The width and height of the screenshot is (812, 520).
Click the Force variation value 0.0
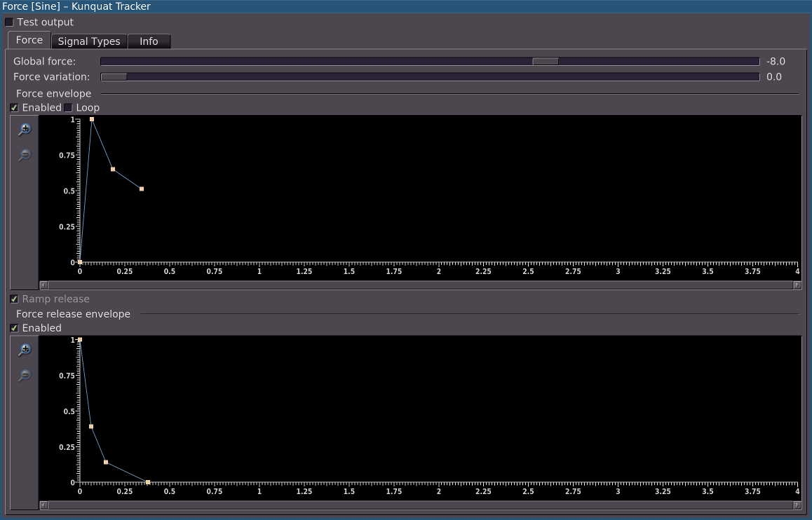tap(774, 77)
